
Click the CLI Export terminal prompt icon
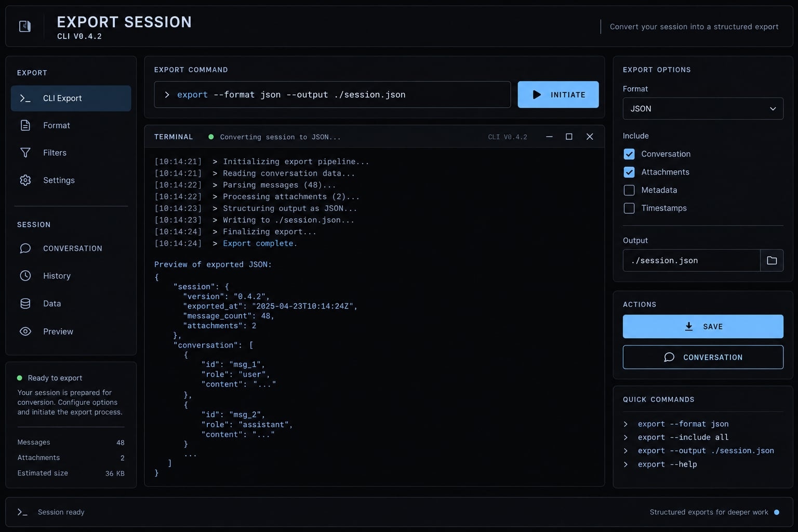(25, 98)
